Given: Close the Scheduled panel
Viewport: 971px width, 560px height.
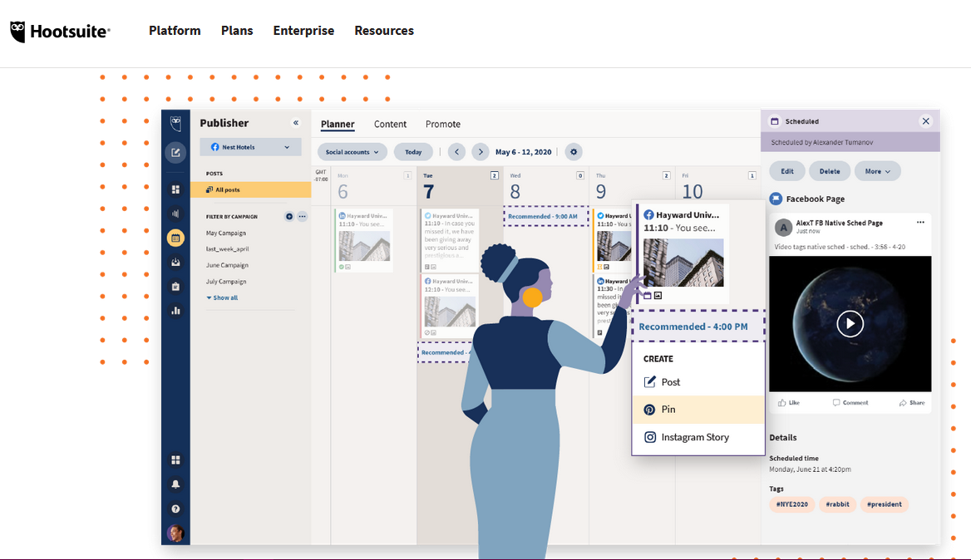Looking at the screenshot, I should tap(926, 121).
